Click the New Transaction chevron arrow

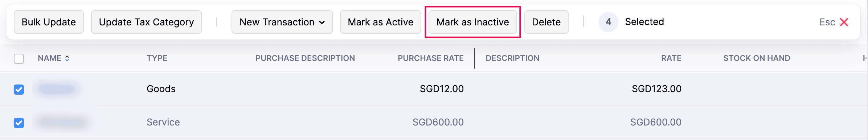point(322,22)
